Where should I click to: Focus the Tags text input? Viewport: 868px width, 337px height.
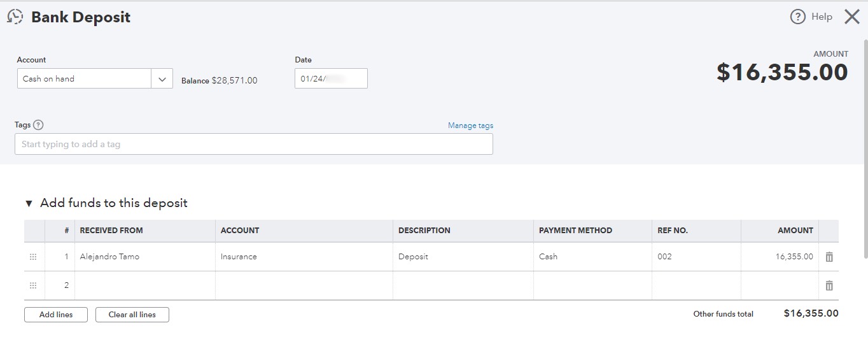coord(253,144)
